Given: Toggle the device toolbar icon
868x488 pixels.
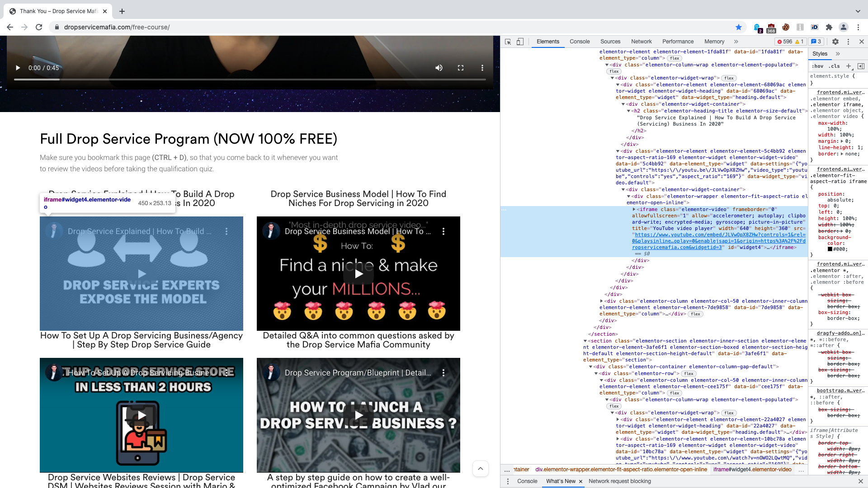Looking at the screenshot, I should 520,42.
